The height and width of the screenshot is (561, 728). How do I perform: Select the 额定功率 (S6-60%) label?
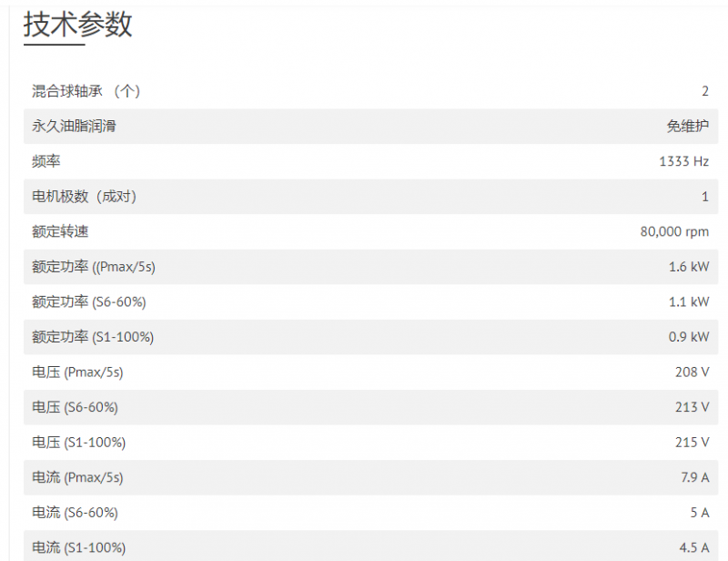[88, 301]
